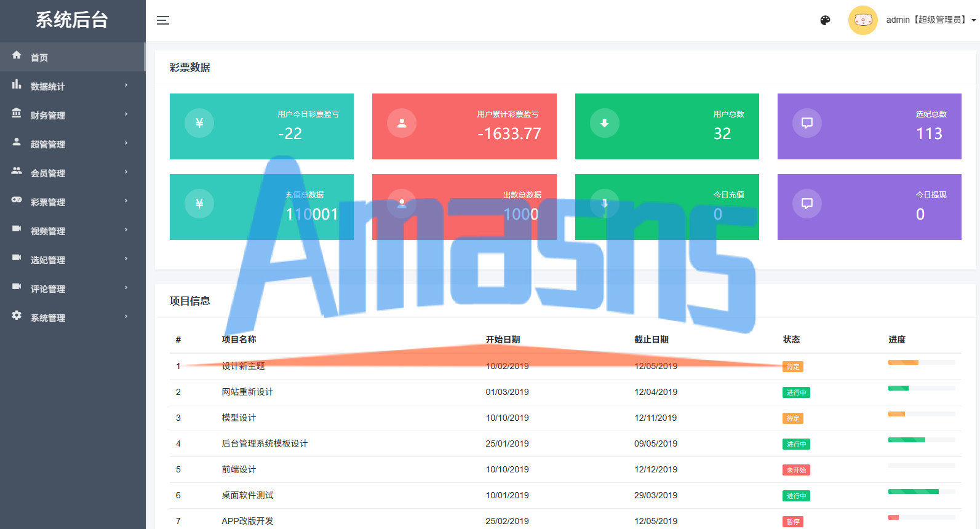980x529 pixels.
Task: Click the bar chart icon for 数据统计
Action: [17, 84]
